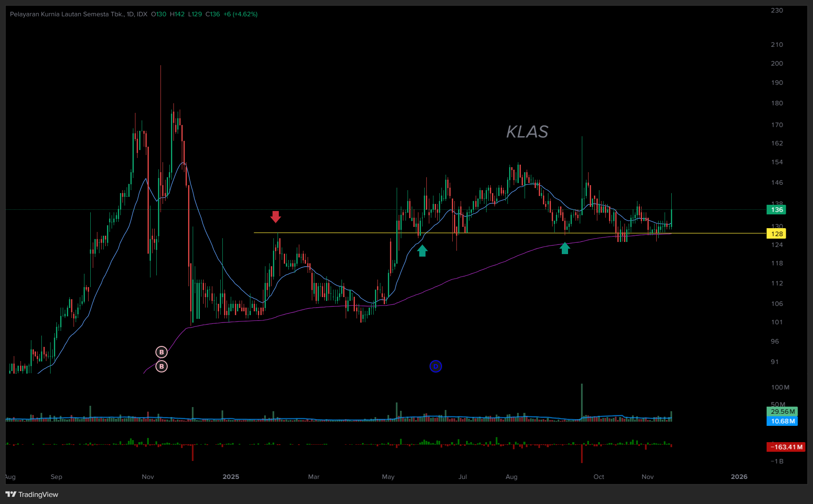Click the green 29.56M volume label

coord(782,412)
